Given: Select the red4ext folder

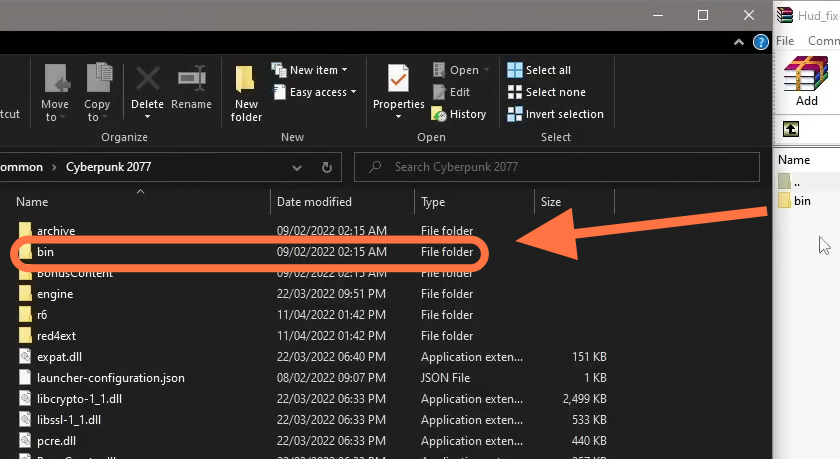Looking at the screenshot, I should point(56,336).
